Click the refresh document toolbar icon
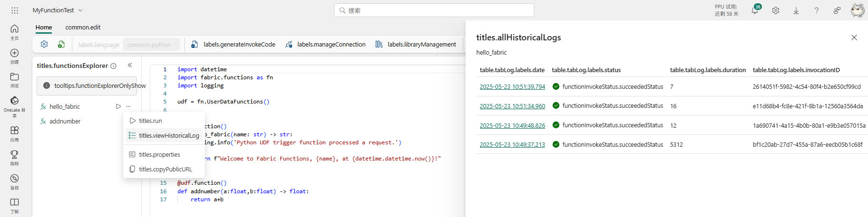Viewport: 868px width, 217px height. click(x=61, y=44)
